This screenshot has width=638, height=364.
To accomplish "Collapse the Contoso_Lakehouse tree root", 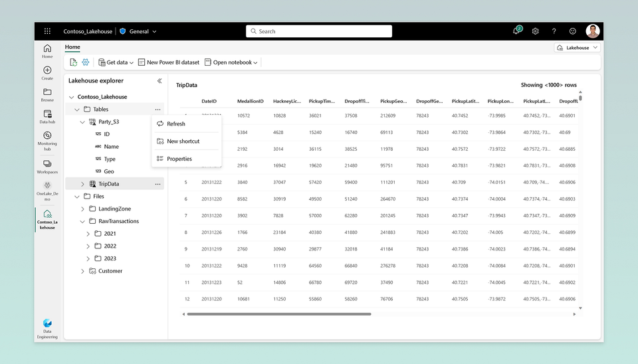I will [72, 97].
